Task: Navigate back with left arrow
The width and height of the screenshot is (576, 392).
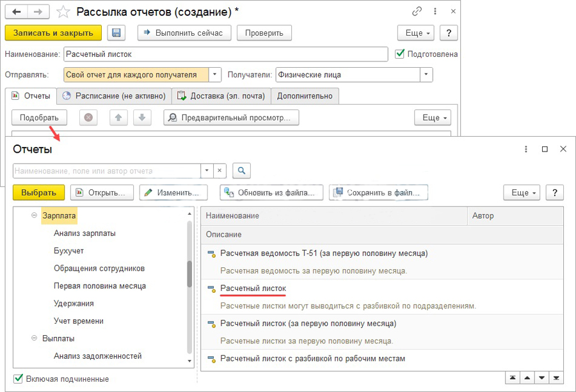Action: [x=17, y=12]
